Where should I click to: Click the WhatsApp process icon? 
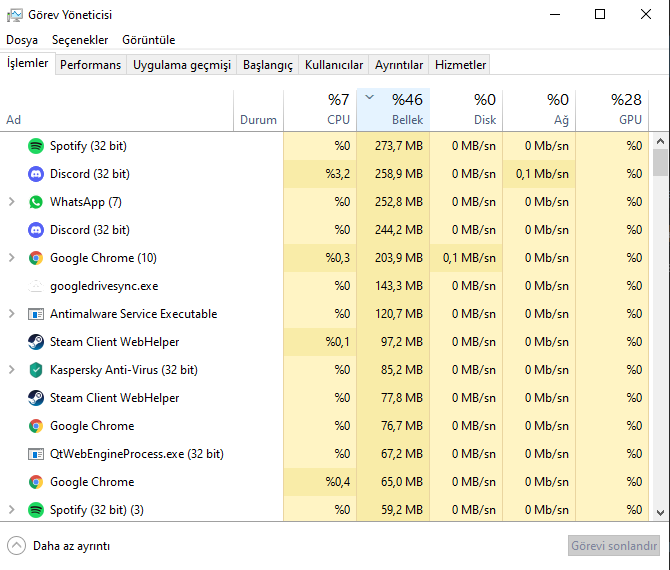36,202
